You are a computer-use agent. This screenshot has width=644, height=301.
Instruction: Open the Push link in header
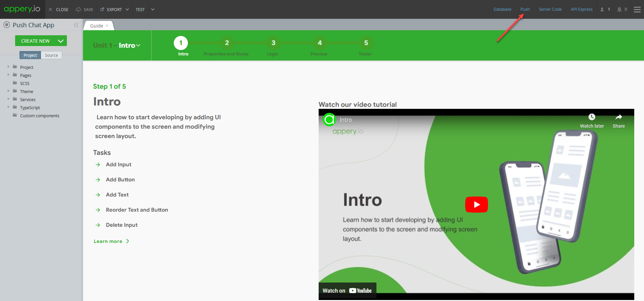525,9
